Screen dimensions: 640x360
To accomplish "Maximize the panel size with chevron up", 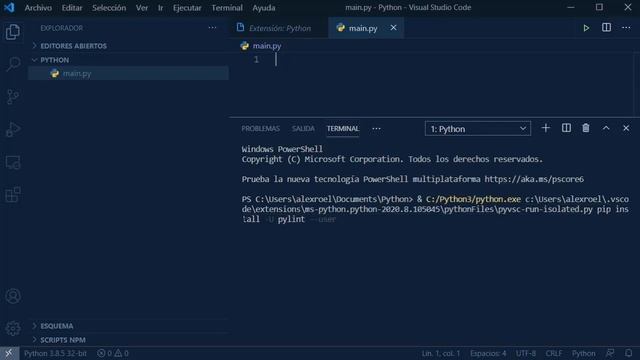I will point(606,128).
